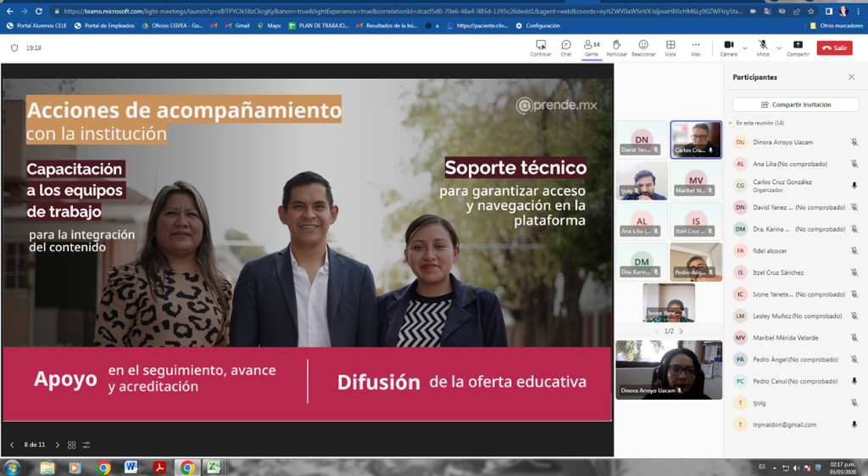
Task: Open Excel from the taskbar
Action: click(x=214, y=468)
